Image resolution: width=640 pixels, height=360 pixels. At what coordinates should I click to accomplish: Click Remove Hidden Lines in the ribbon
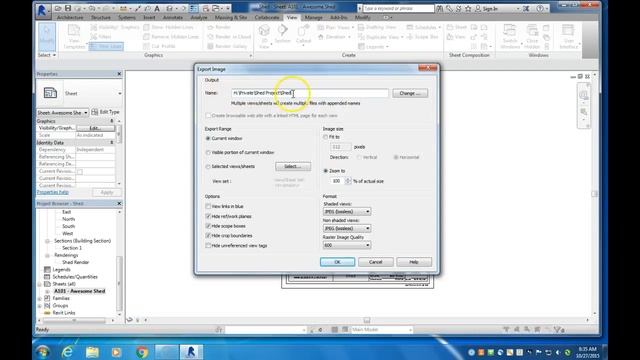[171, 37]
